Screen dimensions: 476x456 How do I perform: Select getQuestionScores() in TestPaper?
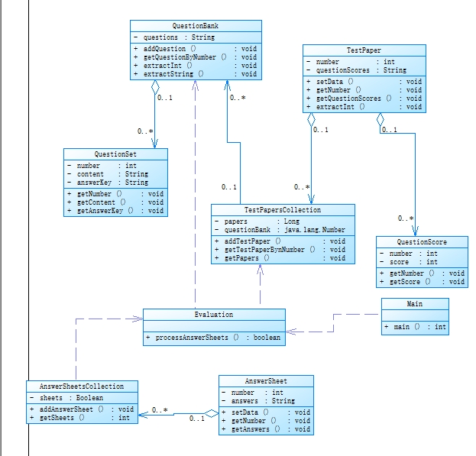coord(364,99)
